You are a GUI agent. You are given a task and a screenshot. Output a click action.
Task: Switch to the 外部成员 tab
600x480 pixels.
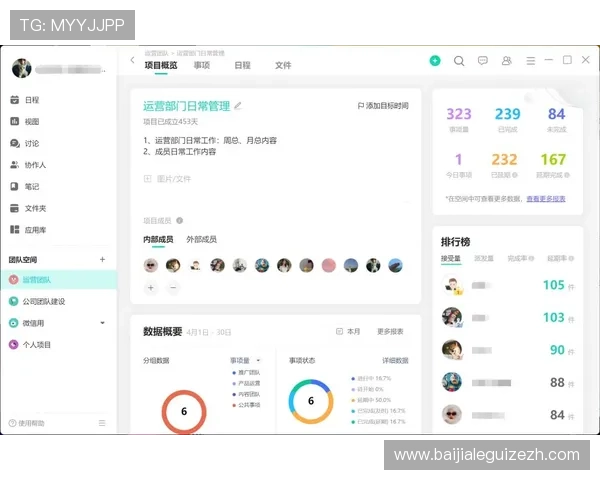201,240
